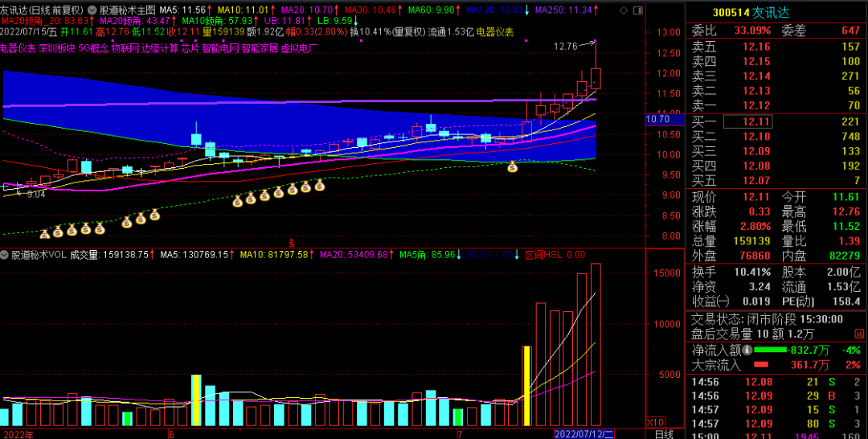This screenshot has height=439, width=868.
Task: Open the 5G概念 concept tag
Action: pos(93,49)
